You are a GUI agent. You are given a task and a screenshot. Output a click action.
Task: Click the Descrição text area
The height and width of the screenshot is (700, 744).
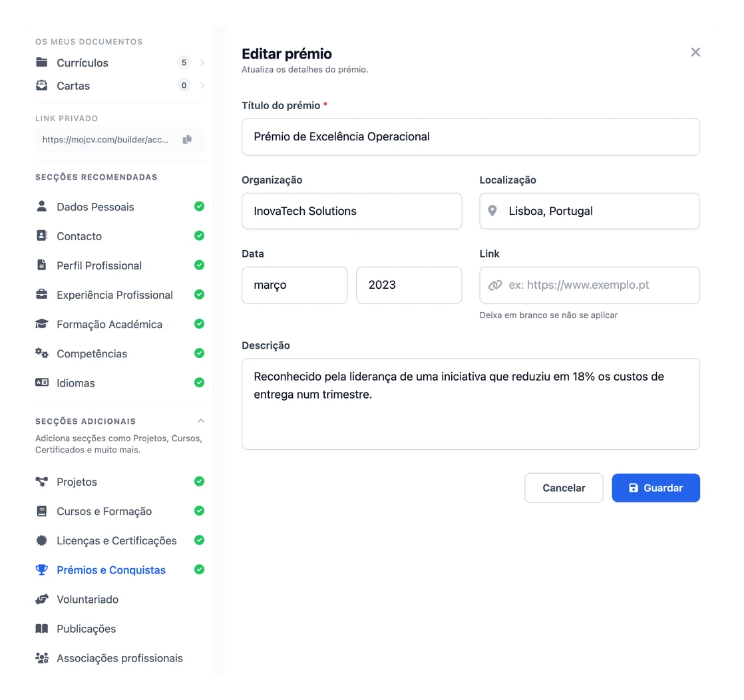[x=470, y=404]
